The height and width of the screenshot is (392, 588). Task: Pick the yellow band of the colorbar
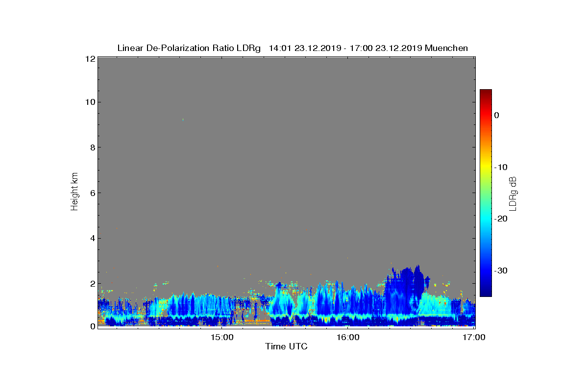486,167
